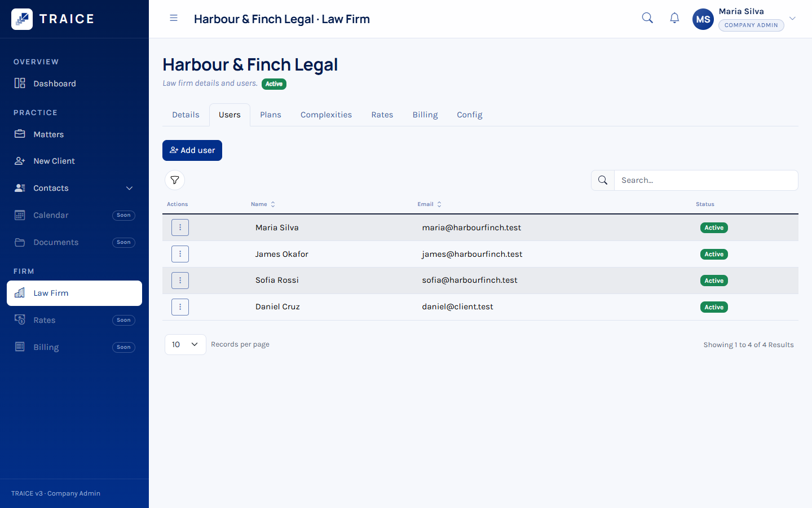
Task: Click magnifier icon beside Search field
Action: (x=603, y=180)
